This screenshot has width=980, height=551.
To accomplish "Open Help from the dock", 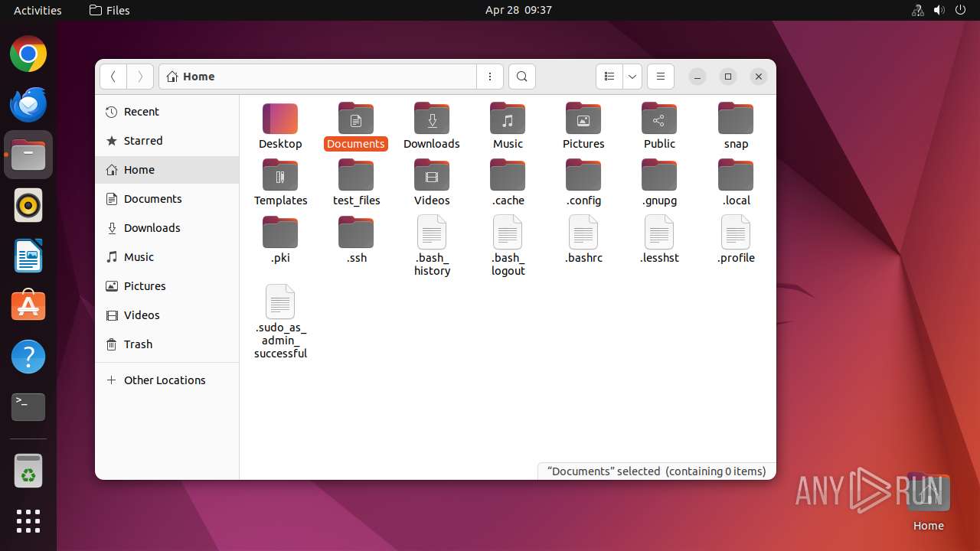I will [x=28, y=357].
